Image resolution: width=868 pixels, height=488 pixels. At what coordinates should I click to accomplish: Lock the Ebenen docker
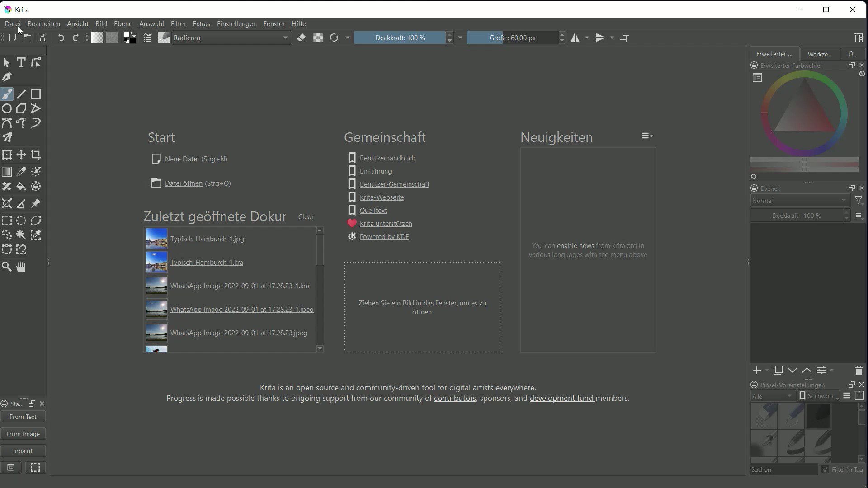[x=754, y=188]
